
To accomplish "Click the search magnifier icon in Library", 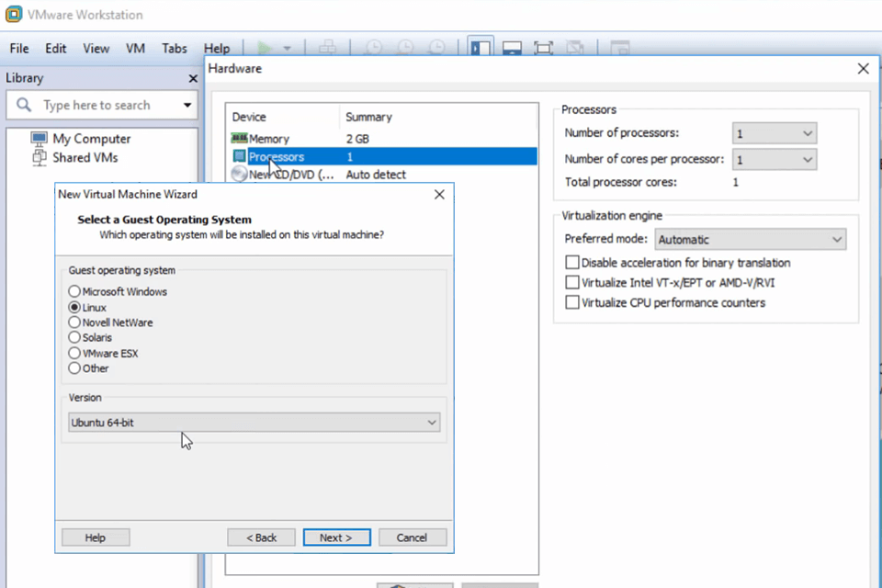I will (24, 105).
